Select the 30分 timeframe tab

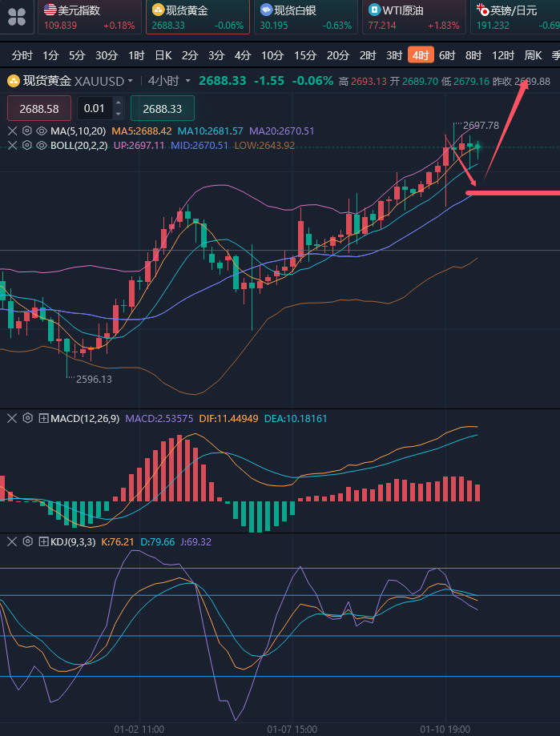(106, 55)
